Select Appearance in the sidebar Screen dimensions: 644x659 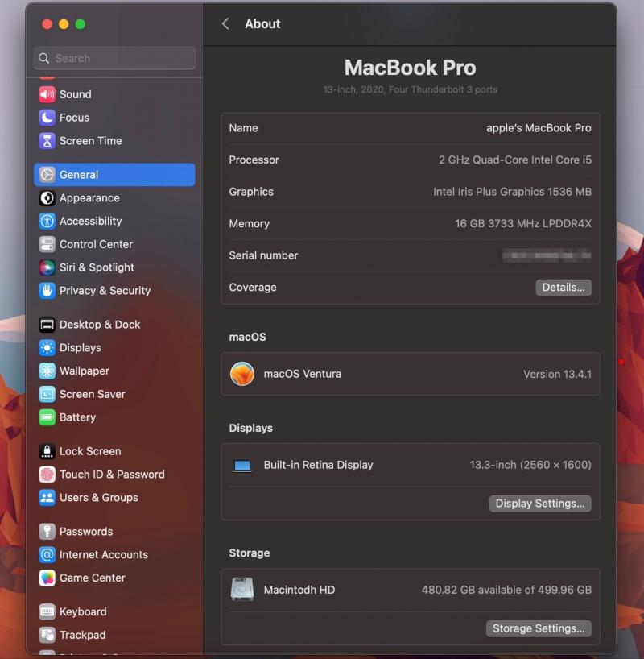coord(89,198)
